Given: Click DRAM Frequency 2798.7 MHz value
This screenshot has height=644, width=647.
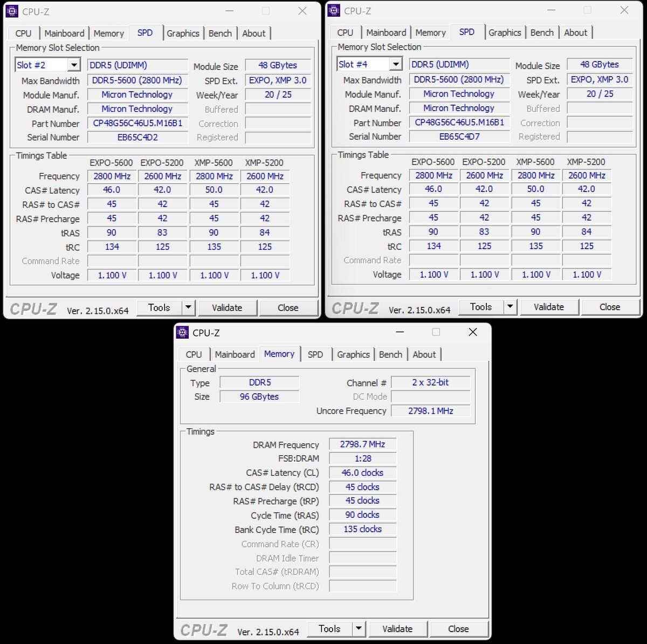Looking at the screenshot, I should (362, 444).
